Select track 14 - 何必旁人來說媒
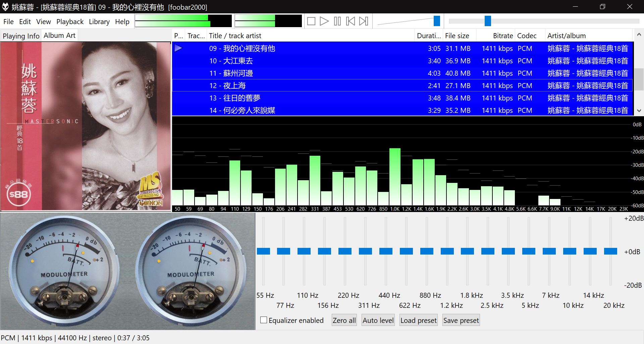Image resolution: width=644 pixels, height=344 pixels. 402,110
